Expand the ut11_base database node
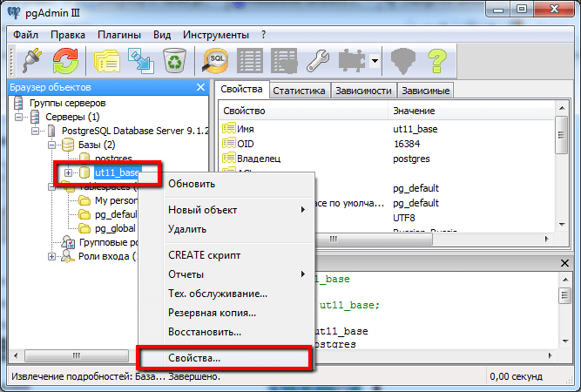This screenshot has width=581, height=392. (x=68, y=172)
